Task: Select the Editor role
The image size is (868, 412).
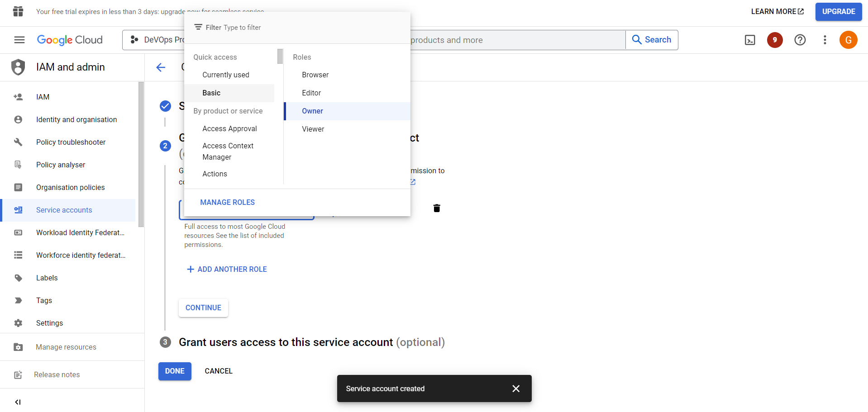Action: [311, 93]
